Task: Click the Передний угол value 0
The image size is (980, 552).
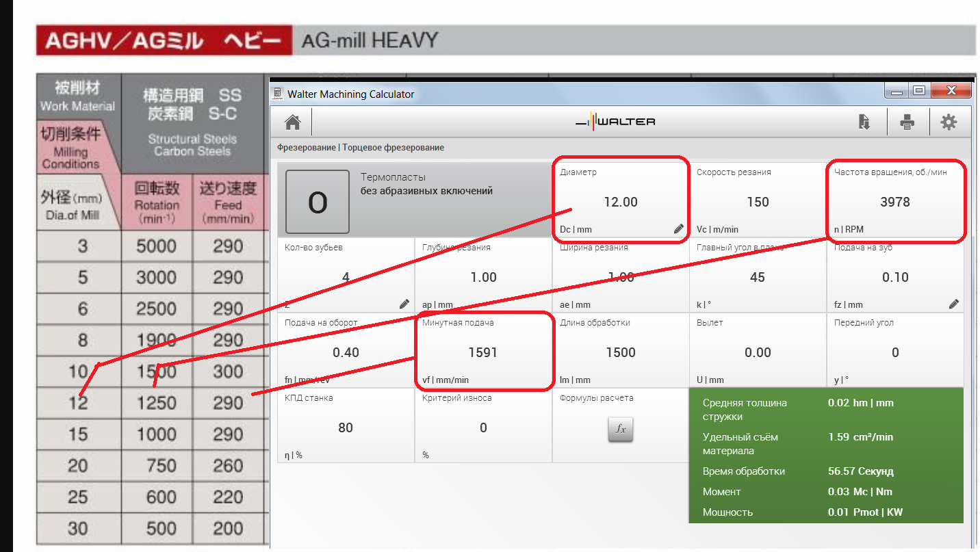Action: tap(895, 352)
